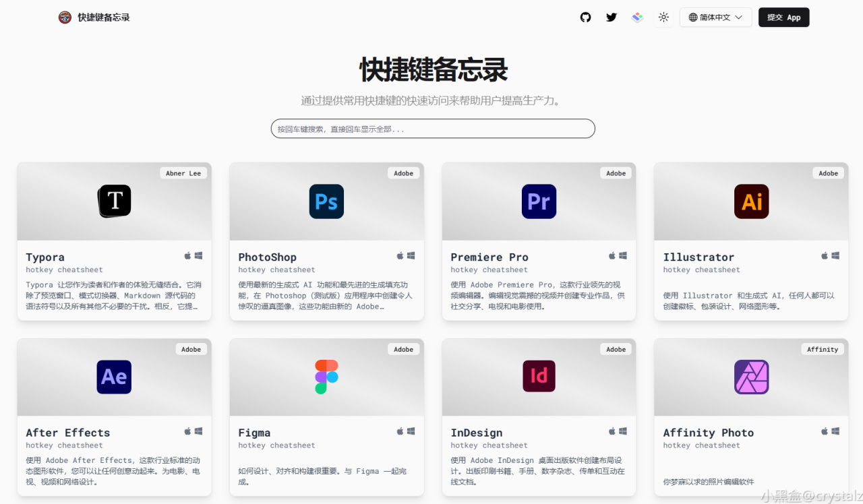This screenshot has height=504, width=863.
Task: Click the Apple icon on Figma card
Action: [400, 431]
